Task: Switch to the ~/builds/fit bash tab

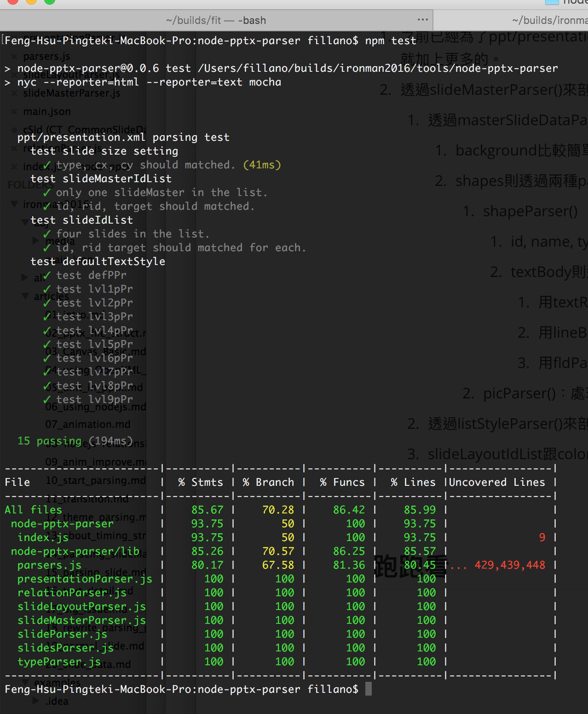Action: pyautogui.click(x=216, y=20)
